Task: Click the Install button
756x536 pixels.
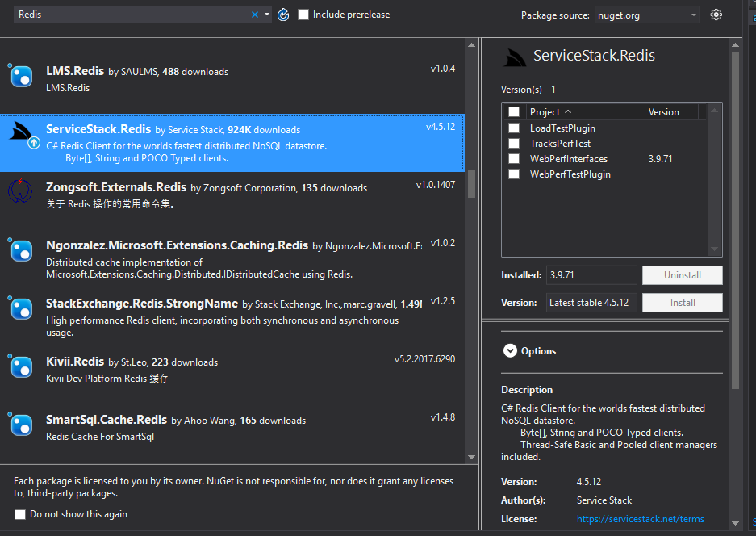Action: [x=683, y=303]
